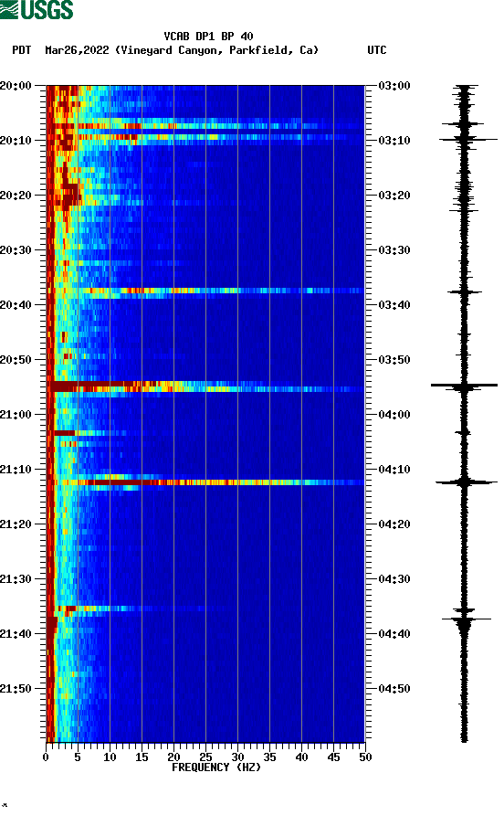The image size is (504, 815).
Task: Click the 03:10 UTC time label
Action: point(394,141)
